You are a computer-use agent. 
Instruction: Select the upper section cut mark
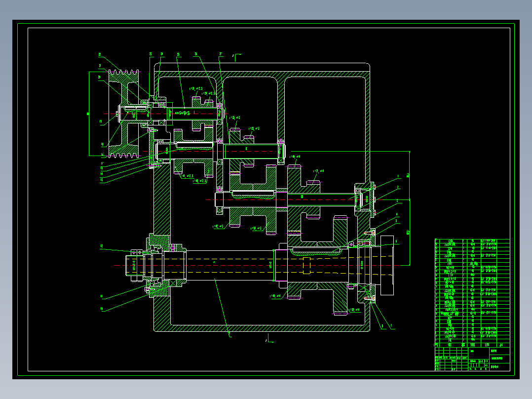click(237, 57)
